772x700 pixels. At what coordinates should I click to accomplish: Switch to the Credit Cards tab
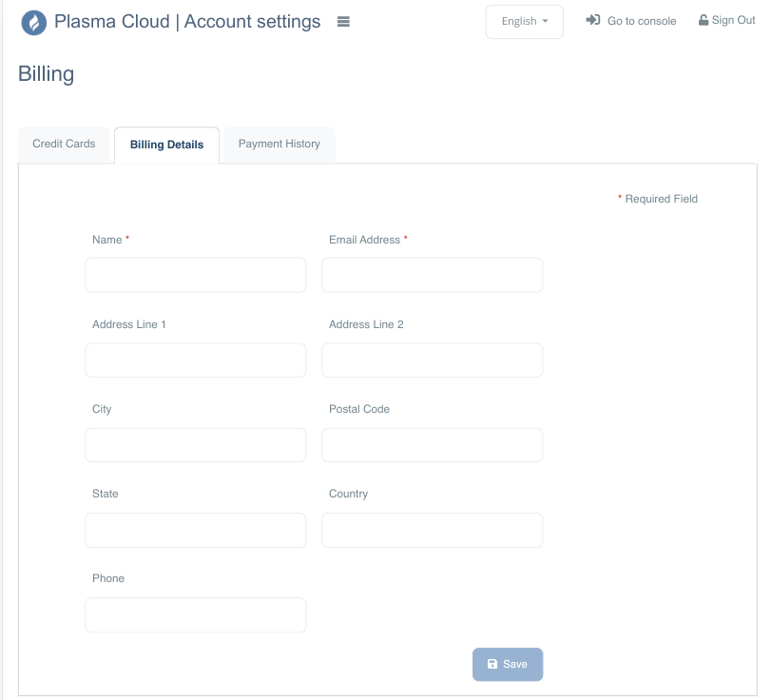(64, 144)
